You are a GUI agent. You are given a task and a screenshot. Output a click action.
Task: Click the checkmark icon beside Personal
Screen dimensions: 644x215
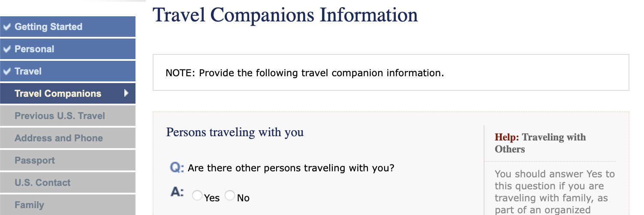point(6,49)
